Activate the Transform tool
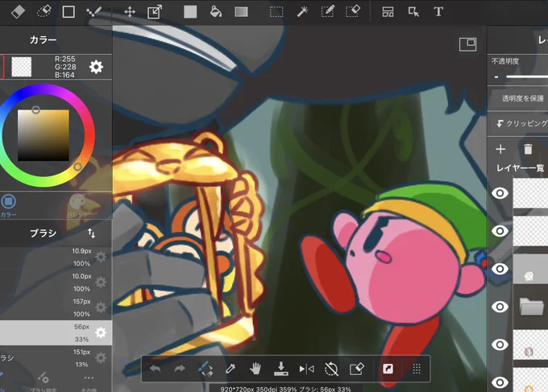Viewport: 548px width, 392px height. coord(155,11)
